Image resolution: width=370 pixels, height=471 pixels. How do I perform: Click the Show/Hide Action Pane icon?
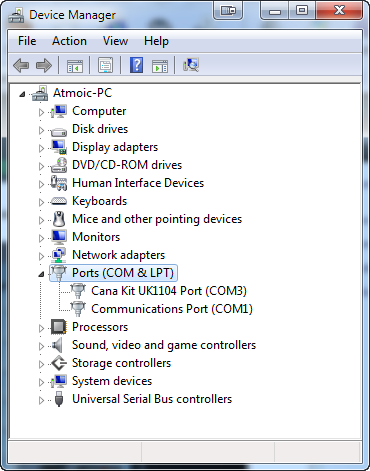click(x=160, y=65)
